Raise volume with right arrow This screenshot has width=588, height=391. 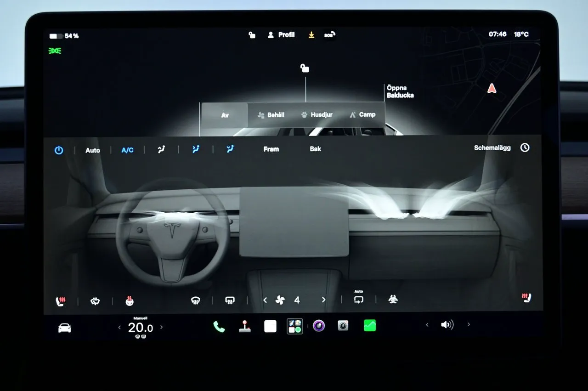469,324
